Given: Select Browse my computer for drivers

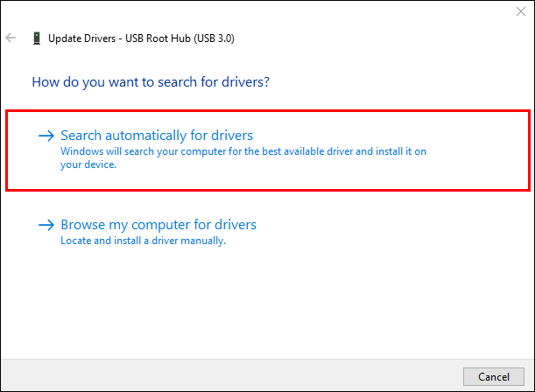Looking at the screenshot, I should (x=158, y=225).
